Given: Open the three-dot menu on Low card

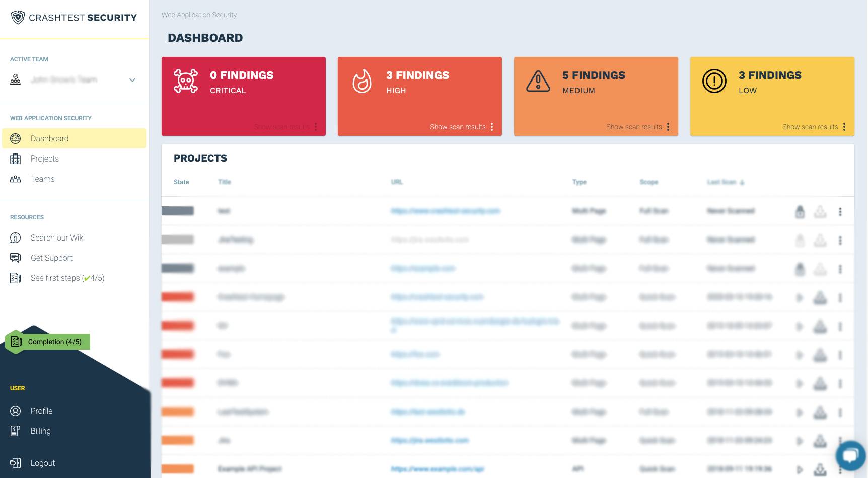Looking at the screenshot, I should pyautogui.click(x=844, y=127).
